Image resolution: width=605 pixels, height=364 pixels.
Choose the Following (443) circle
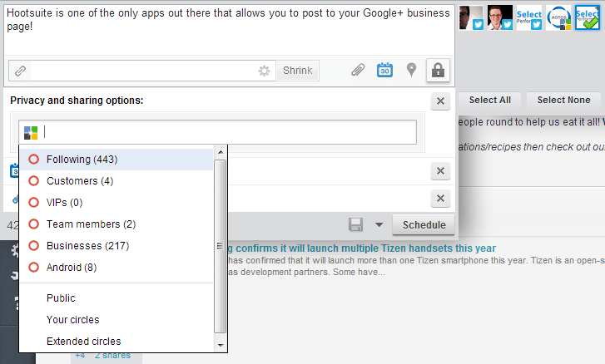pyautogui.click(x=117, y=160)
